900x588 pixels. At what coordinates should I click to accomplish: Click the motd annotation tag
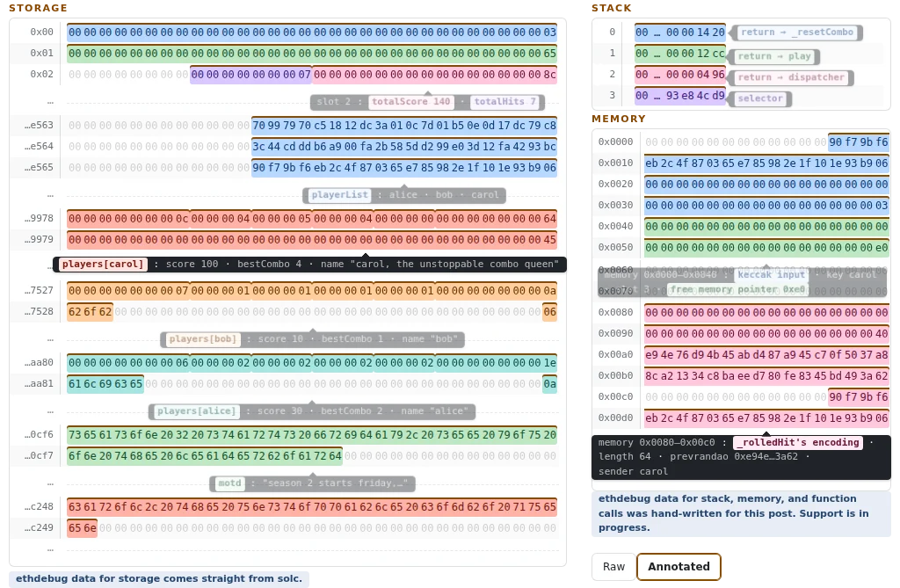pyautogui.click(x=229, y=483)
